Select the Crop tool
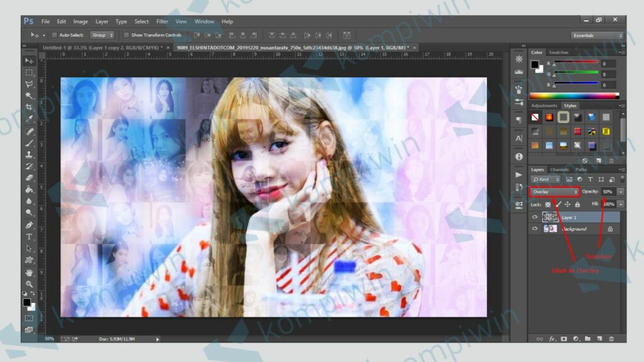Image resolution: width=644 pixels, height=362 pixels. [x=29, y=107]
